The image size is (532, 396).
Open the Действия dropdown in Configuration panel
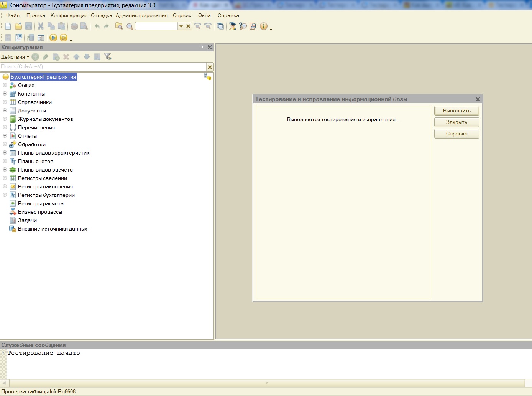pyautogui.click(x=15, y=57)
